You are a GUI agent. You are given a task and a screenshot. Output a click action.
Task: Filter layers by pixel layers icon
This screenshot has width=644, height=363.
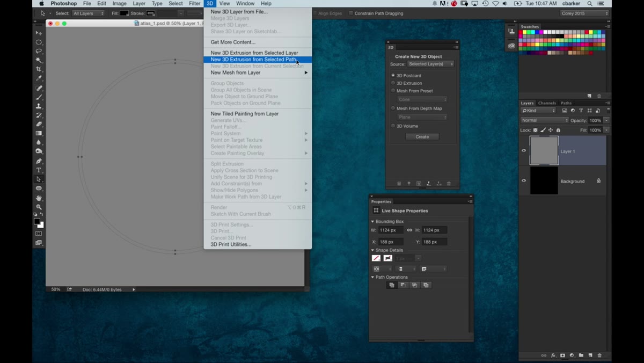point(565,111)
